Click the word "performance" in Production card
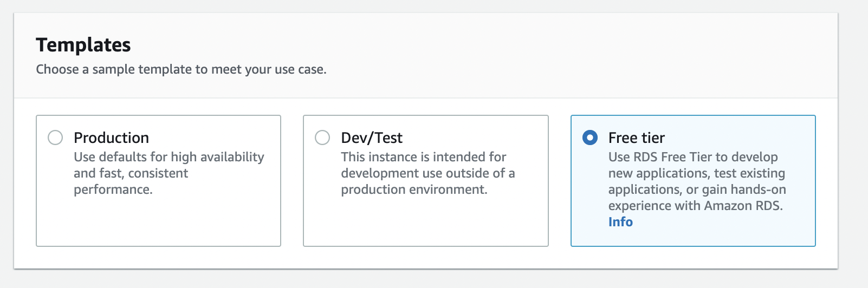Screen dimensions: 868x288 [113, 189]
